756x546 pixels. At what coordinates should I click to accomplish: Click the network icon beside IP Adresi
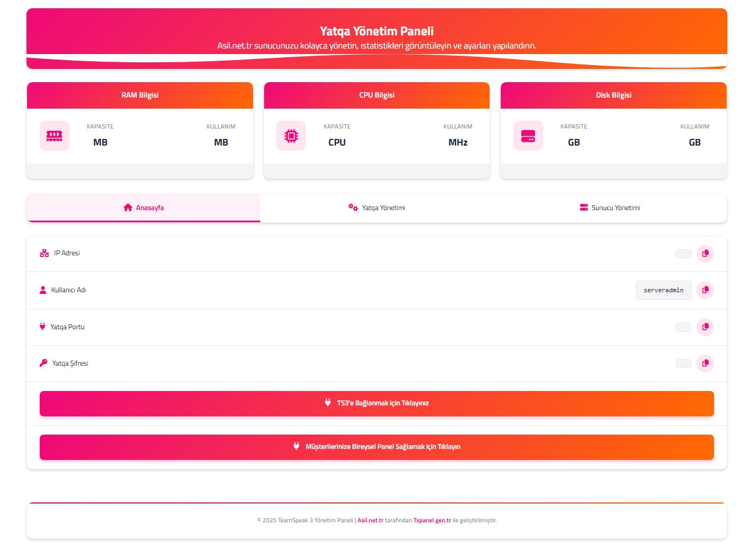tap(45, 253)
